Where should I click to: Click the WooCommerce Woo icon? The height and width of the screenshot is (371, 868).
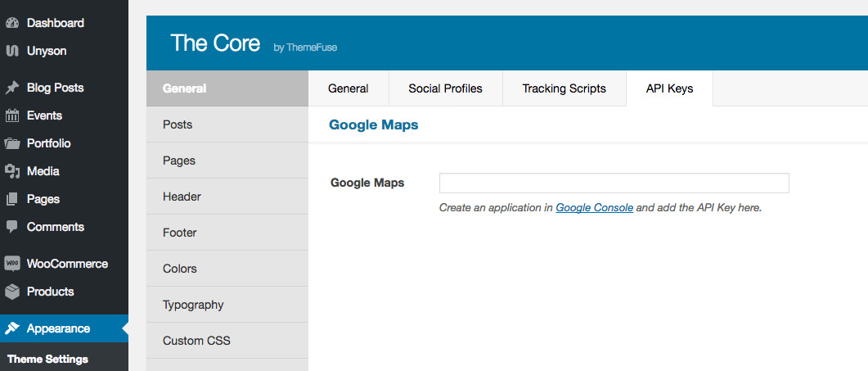point(12,264)
